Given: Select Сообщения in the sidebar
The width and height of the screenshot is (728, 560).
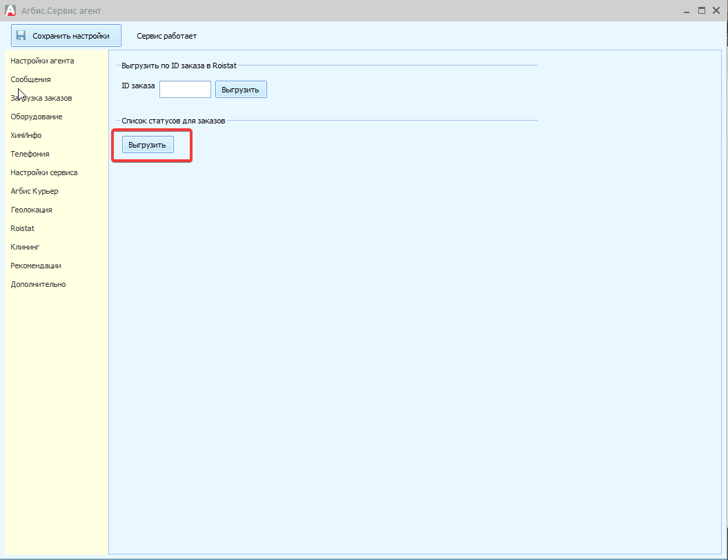Looking at the screenshot, I should [30, 79].
